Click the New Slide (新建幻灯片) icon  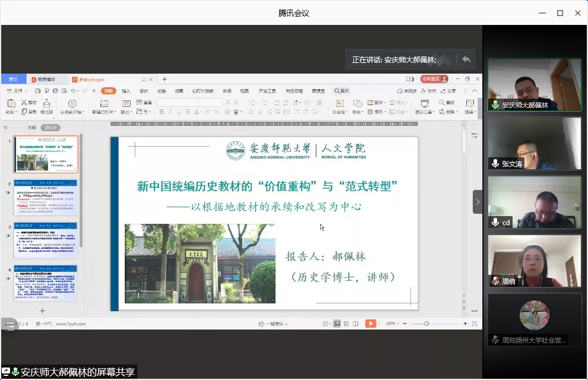(104, 104)
